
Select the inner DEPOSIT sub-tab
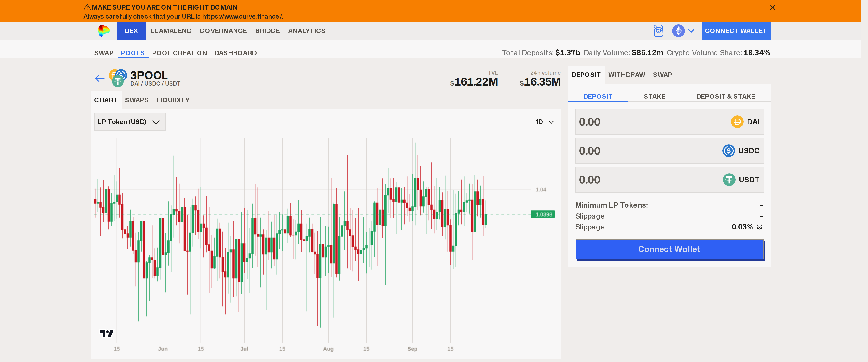[x=598, y=96]
